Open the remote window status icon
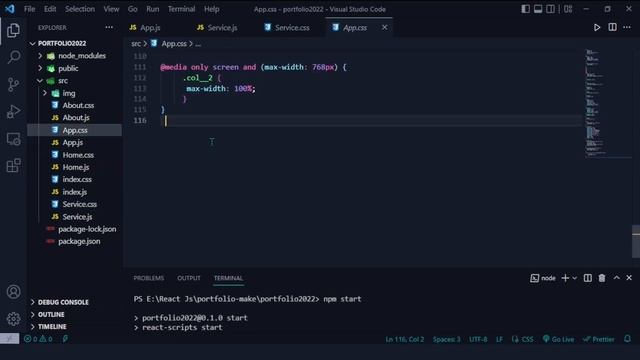Image resolution: width=640 pixels, height=360 pixels. (9, 339)
